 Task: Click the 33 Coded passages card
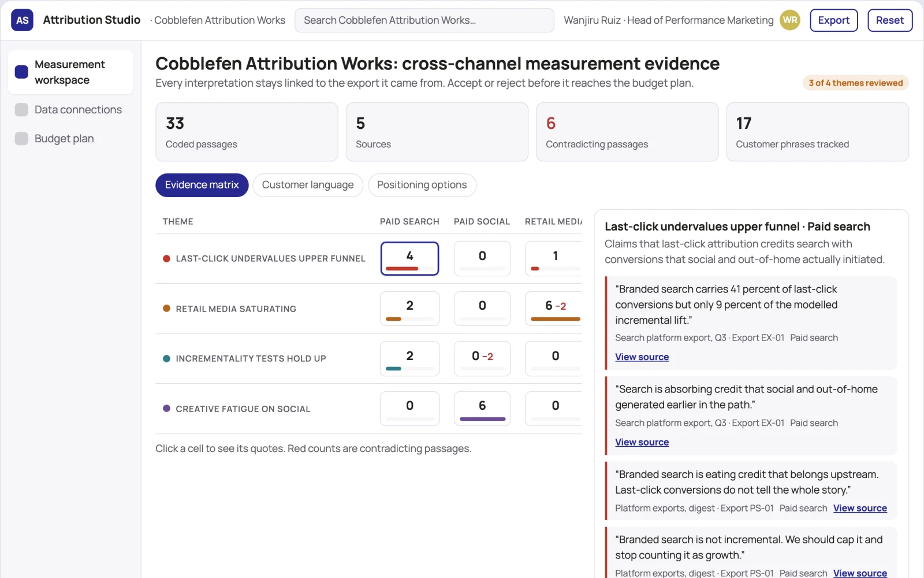[247, 132]
